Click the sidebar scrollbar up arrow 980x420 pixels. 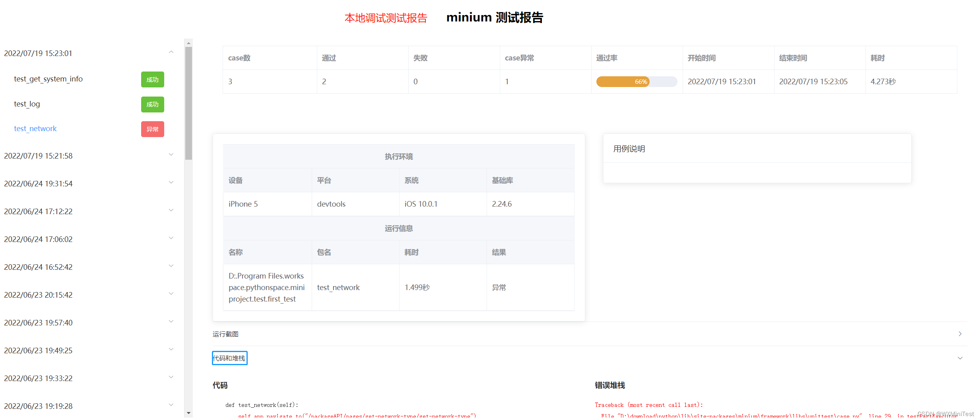pos(188,43)
